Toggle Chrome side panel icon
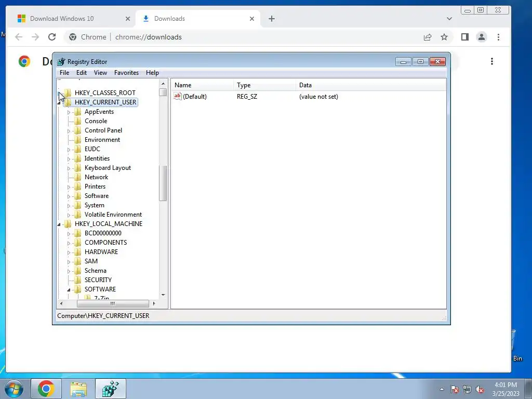Viewport: 532px width, 399px height. pos(465,37)
